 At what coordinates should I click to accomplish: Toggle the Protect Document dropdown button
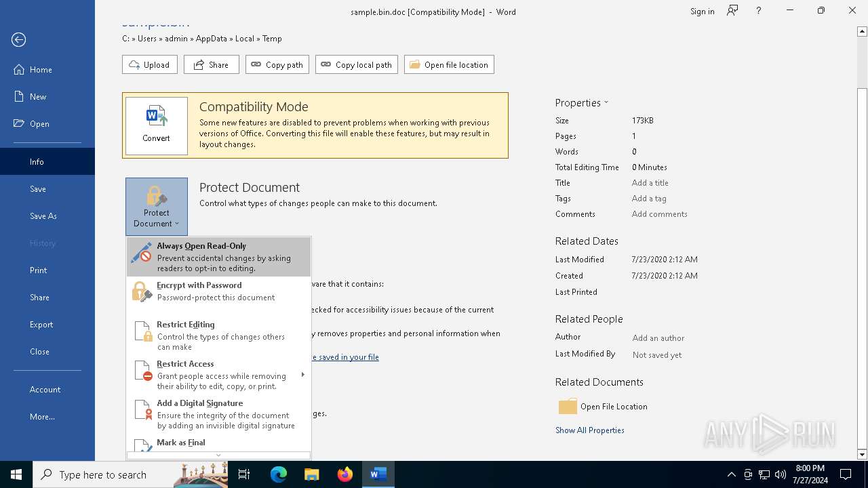point(157,207)
